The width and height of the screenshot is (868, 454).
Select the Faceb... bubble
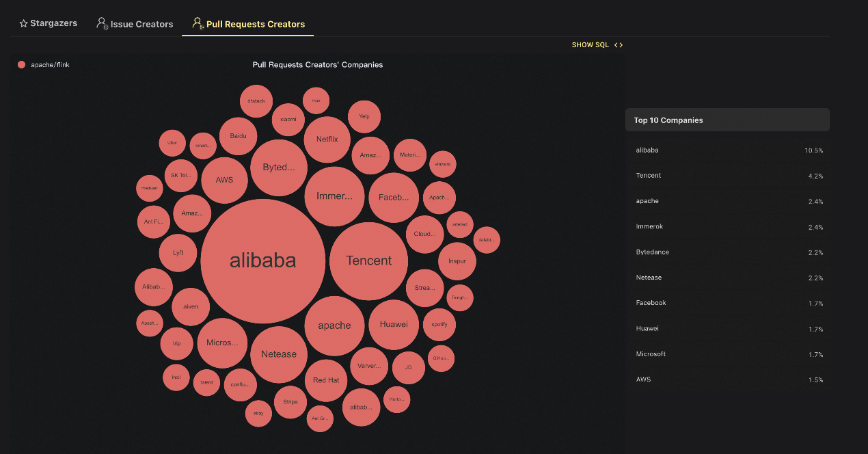click(394, 198)
